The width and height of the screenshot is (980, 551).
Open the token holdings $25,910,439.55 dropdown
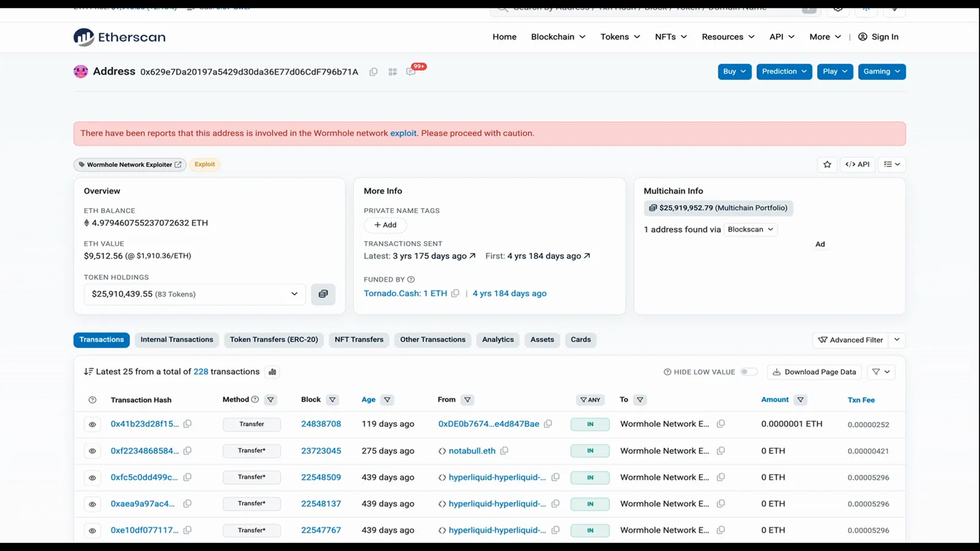[195, 294]
